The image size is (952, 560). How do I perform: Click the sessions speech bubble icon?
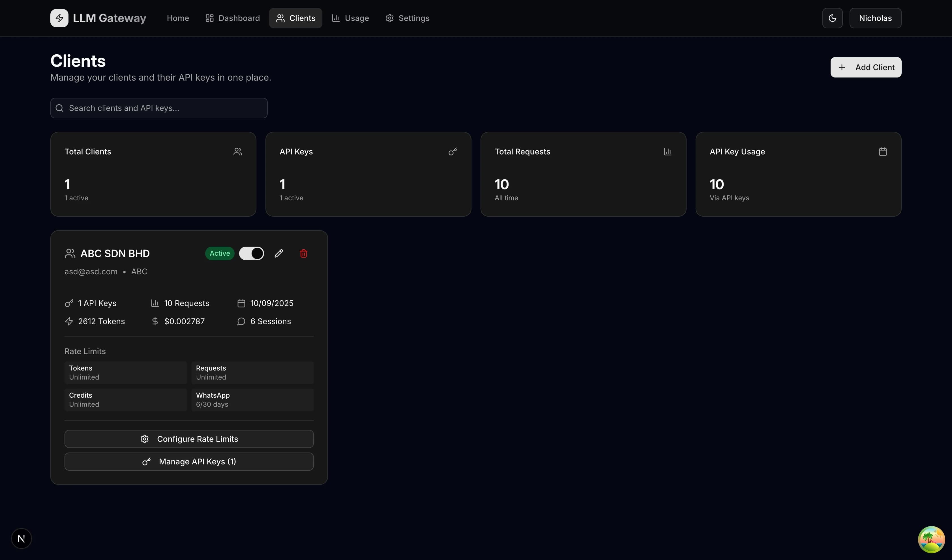(241, 321)
